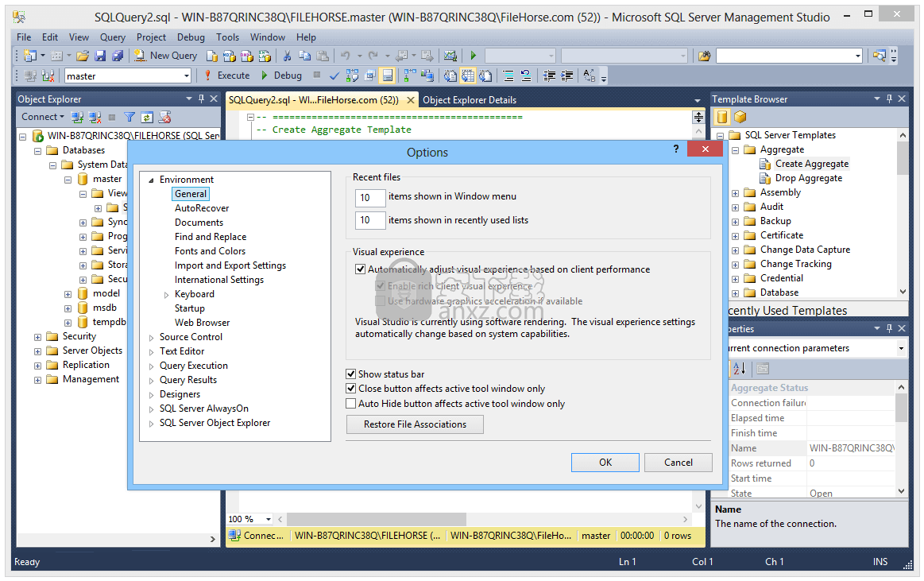Click Cancel in the Options dialog
924x581 pixels.
(679, 463)
